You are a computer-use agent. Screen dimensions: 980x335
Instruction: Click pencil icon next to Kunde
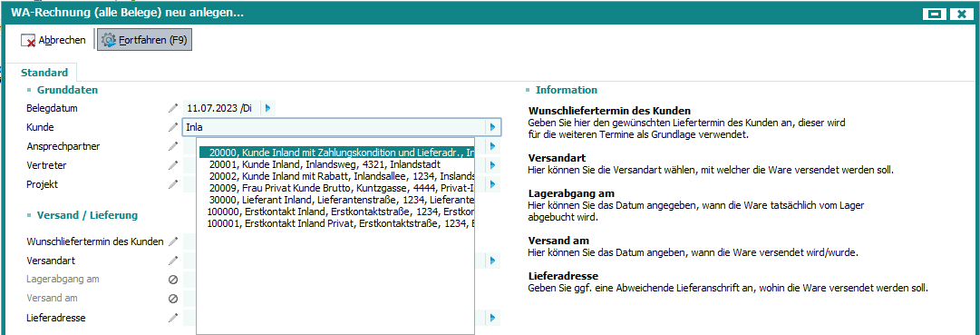tap(173, 127)
